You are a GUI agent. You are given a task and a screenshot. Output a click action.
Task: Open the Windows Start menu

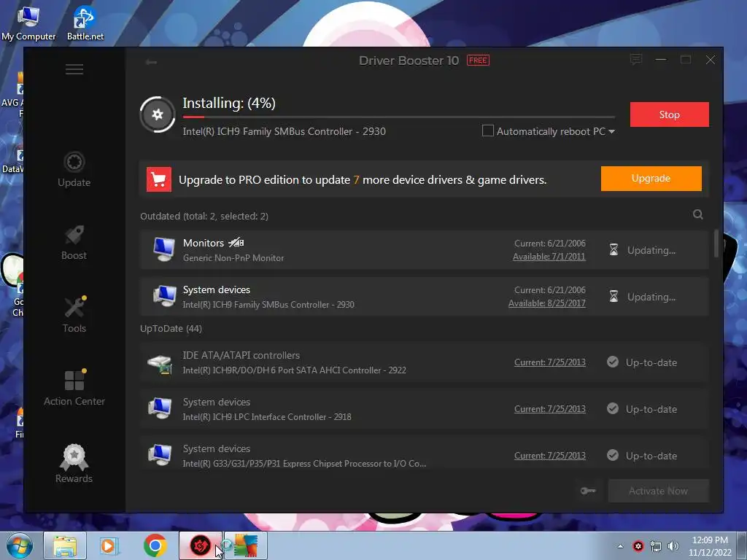coord(20,545)
